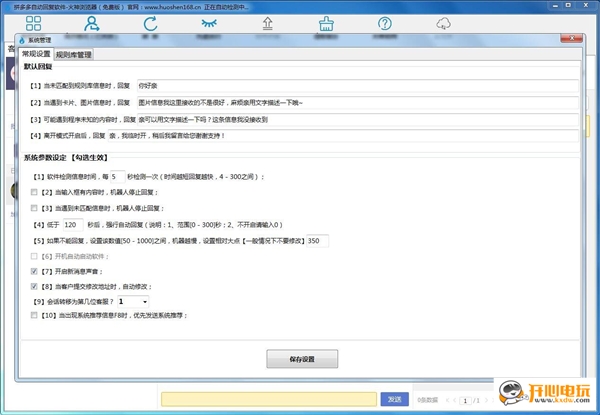Click the seconds field showing 120
The height and width of the screenshot is (415, 600).
tap(73, 225)
